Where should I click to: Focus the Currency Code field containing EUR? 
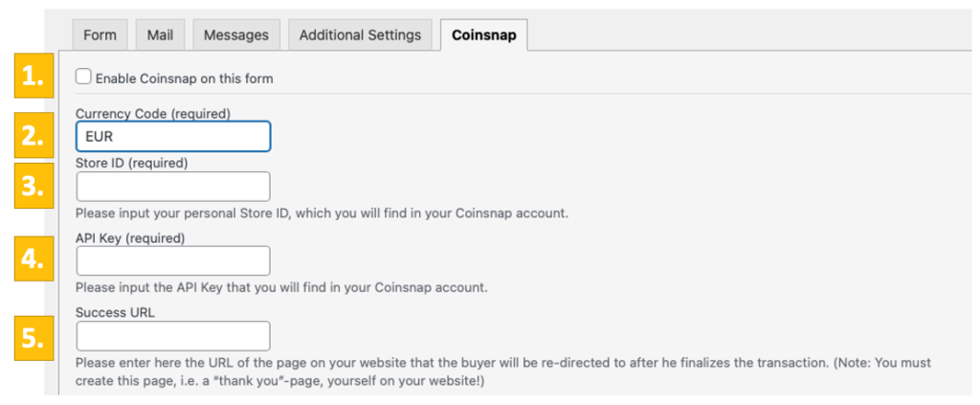pyautogui.click(x=173, y=137)
